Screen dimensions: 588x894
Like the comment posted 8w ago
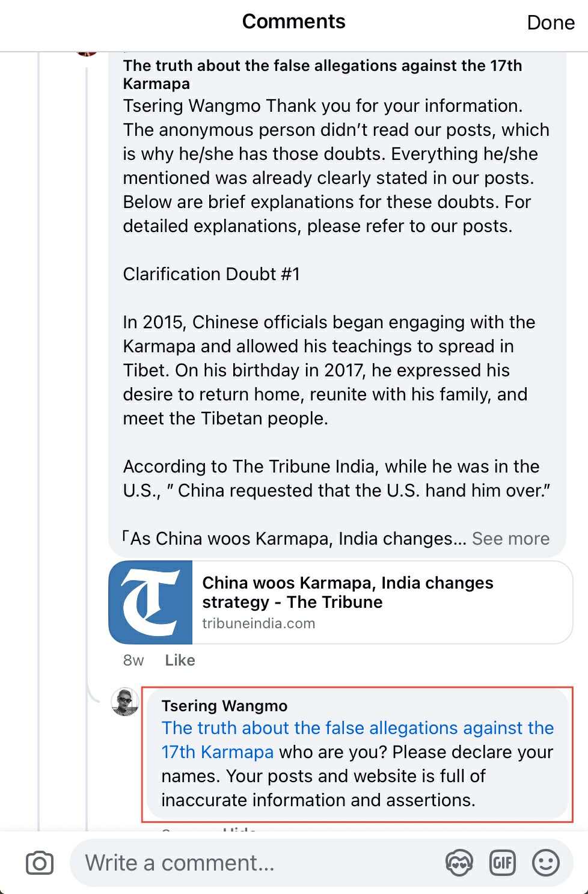180,660
